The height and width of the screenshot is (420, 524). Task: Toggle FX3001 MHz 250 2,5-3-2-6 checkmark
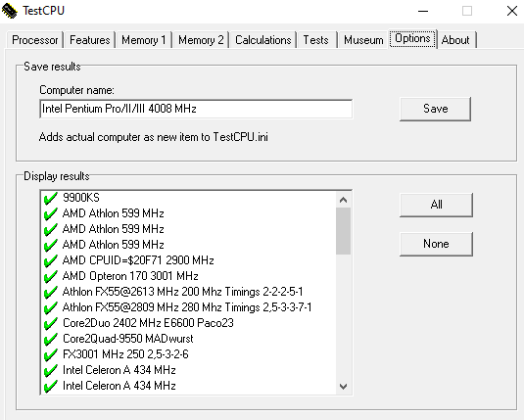51,354
